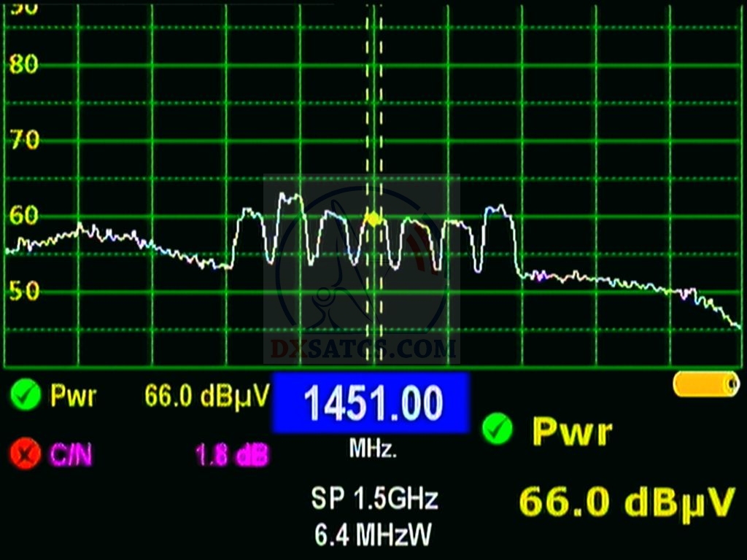This screenshot has height=560, width=747.
Task: Click the 1451.00 frequency field
Action: (x=370, y=402)
